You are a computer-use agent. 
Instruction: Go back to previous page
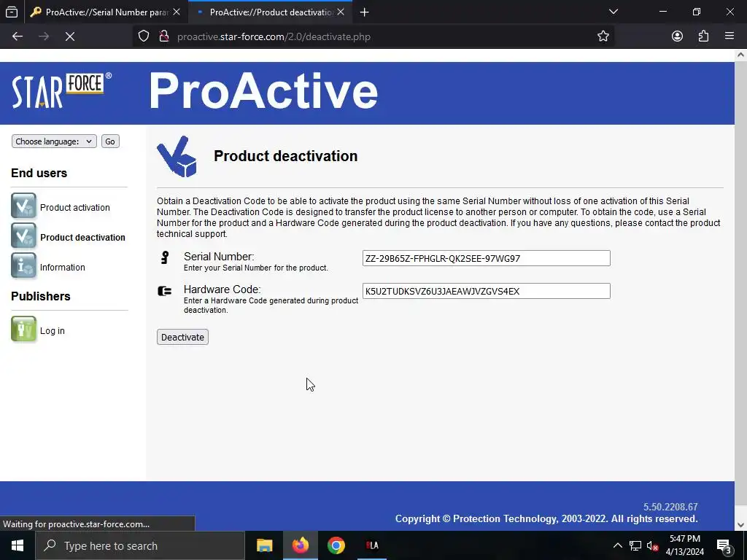click(18, 36)
